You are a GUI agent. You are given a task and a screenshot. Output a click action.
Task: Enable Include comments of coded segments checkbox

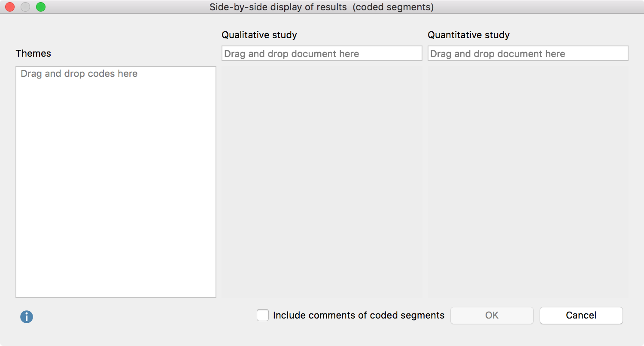click(x=263, y=315)
